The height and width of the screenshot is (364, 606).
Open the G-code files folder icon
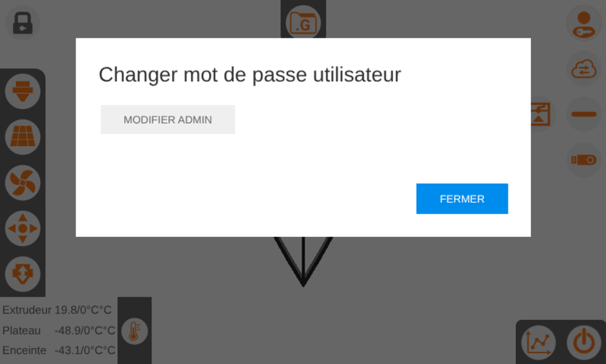point(304,22)
